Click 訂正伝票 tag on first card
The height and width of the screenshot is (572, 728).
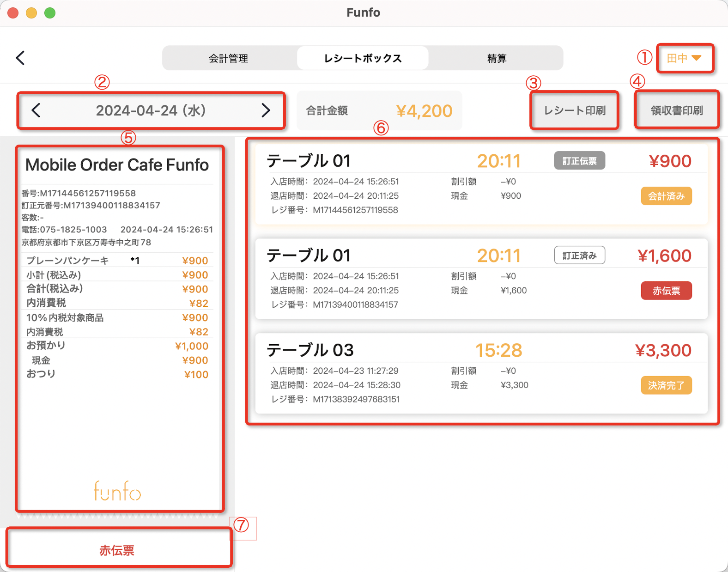(x=580, y=161)
